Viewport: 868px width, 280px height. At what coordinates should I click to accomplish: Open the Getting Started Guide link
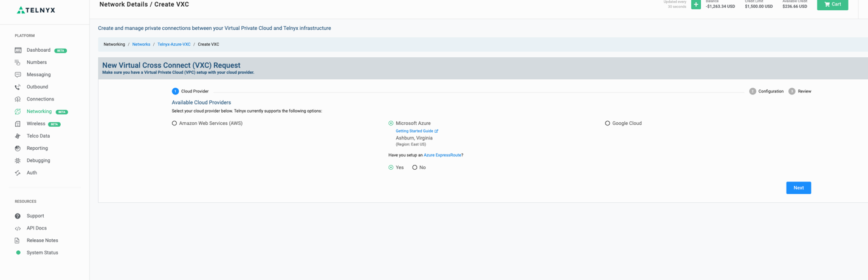pos(415,131)
